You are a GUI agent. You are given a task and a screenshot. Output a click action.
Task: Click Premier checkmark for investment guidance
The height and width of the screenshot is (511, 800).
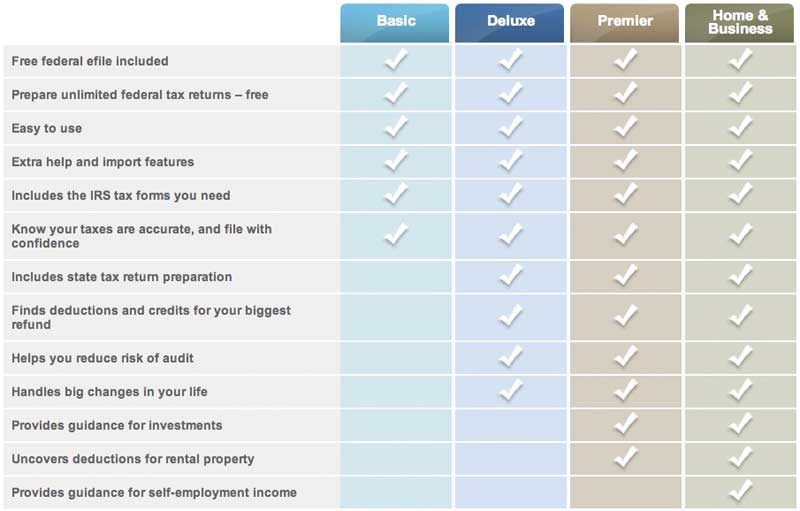coord(626,424)
